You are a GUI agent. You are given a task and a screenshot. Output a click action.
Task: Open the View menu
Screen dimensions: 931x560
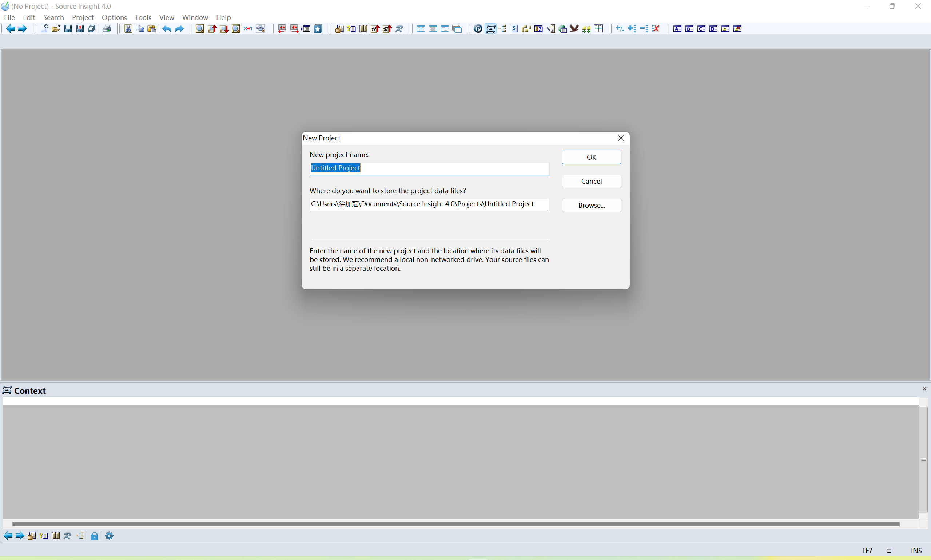167,17
